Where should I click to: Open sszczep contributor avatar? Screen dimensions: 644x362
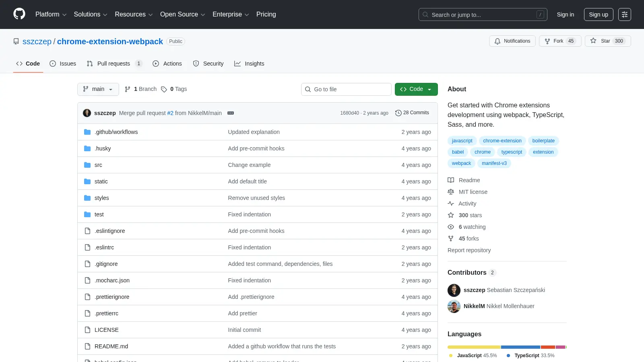coord(454,290)
